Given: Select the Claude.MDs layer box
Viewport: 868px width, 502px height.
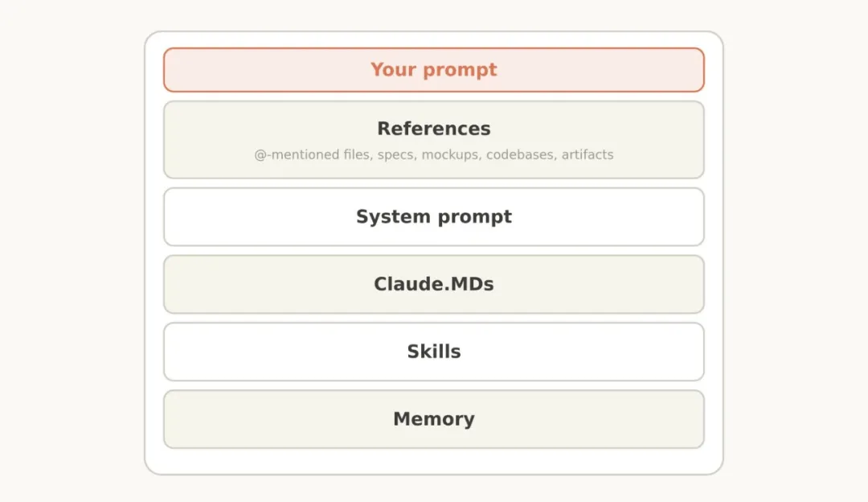Looking at the screenshot, I should 433,284.
